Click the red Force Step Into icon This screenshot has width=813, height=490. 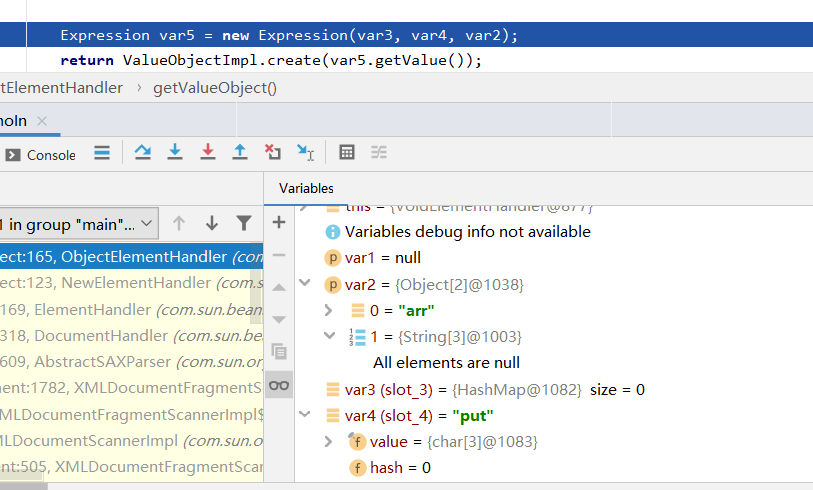208,152
